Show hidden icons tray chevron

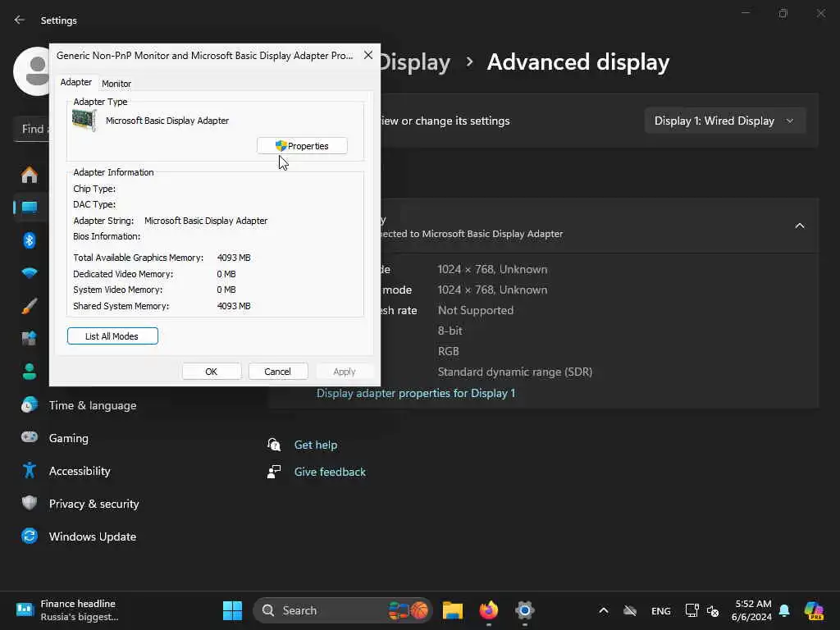(x=603, y=610)
